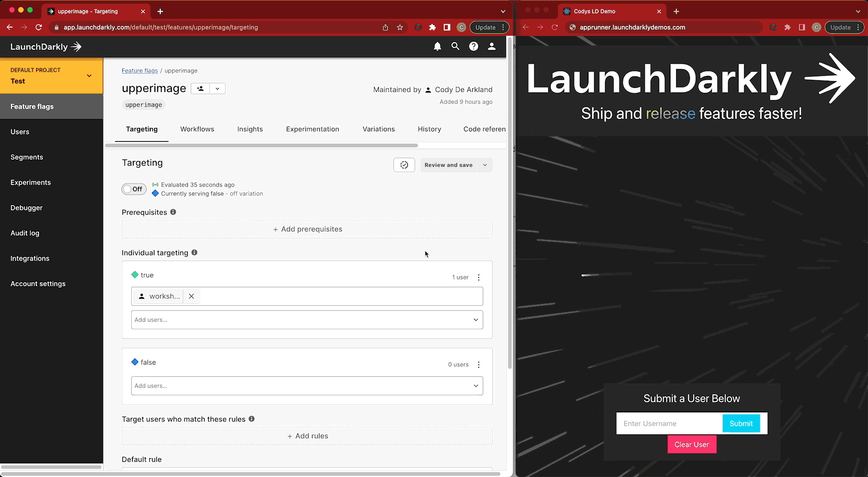
Task: Go back in the left browser window
Action: pyautogui.click(x=10, y=27)
